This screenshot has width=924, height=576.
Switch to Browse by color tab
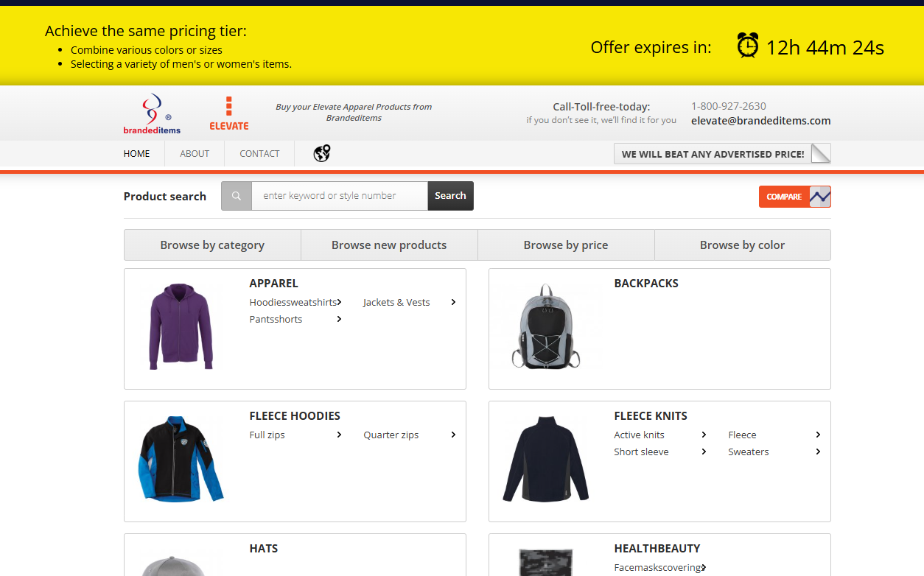(742, 245)
